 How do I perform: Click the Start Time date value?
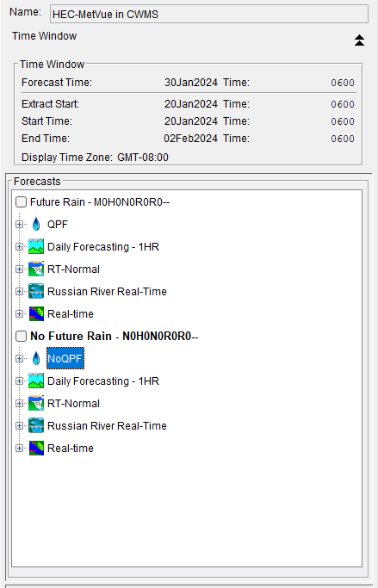(191, 121)
